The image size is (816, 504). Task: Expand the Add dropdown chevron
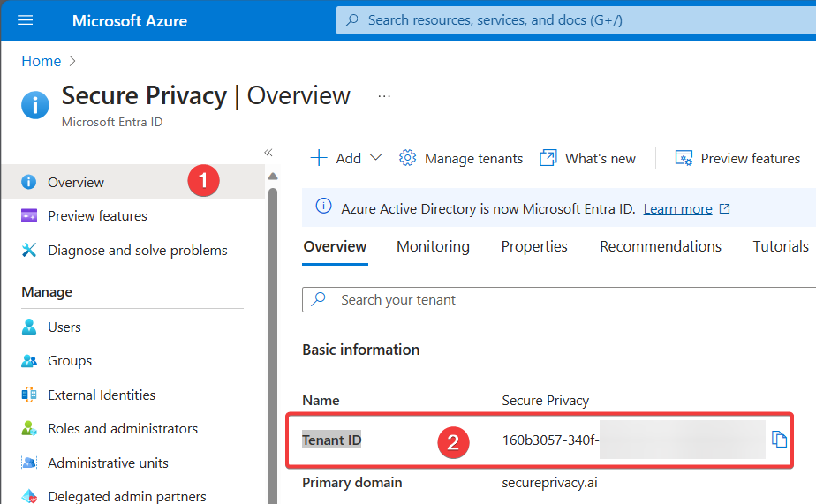pos(375,158)
